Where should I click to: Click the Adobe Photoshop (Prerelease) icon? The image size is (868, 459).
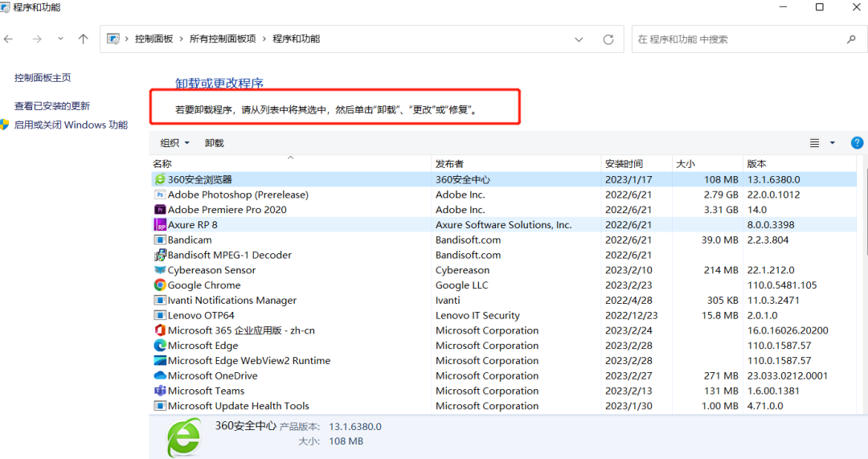[159, 195]
